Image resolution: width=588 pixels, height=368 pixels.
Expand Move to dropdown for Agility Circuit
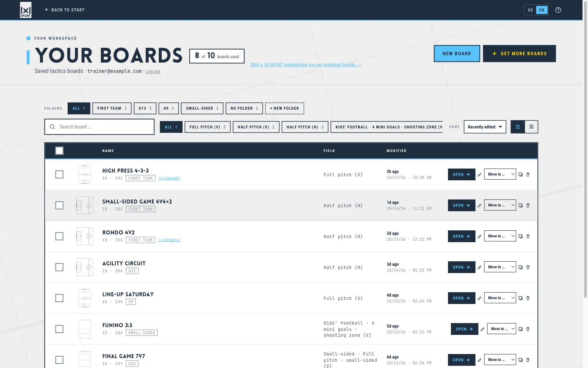coord(500,267)
